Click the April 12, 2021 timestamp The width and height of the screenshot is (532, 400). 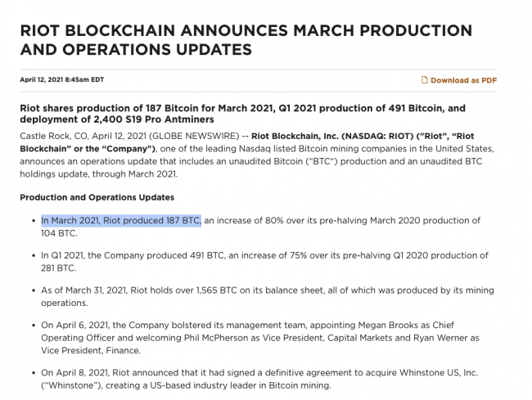(x=61, y=79)
